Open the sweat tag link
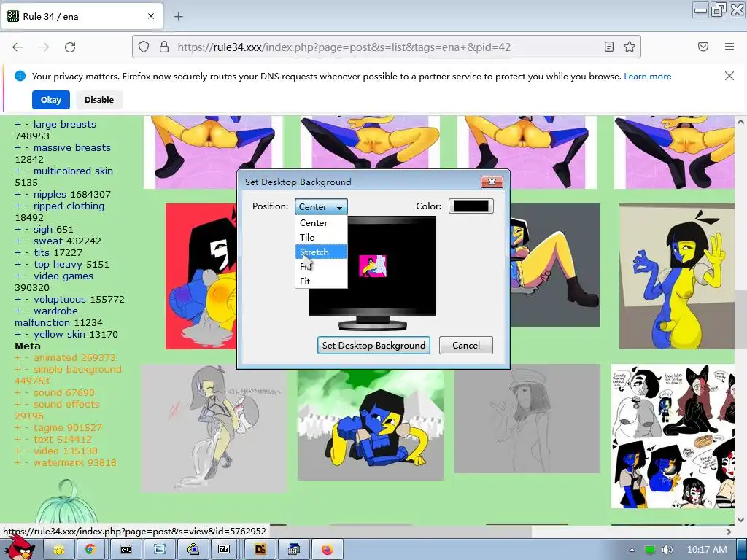This screenshot has height=560, width=747. tap(48, 241)
